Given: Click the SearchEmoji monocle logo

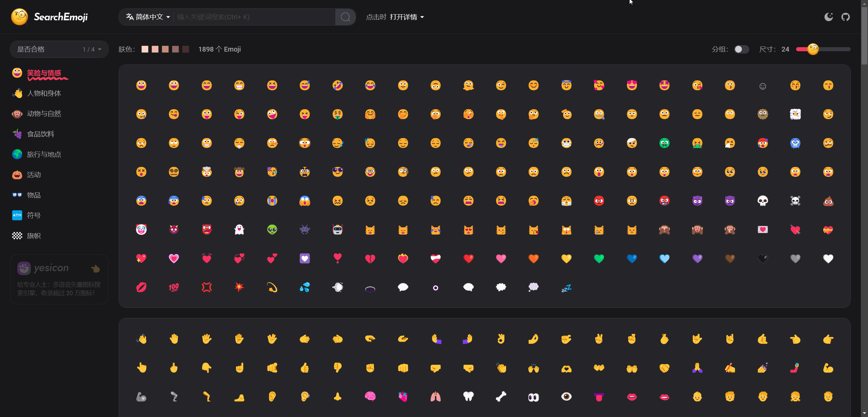Looking at the screenshot, I should point(19,17).
